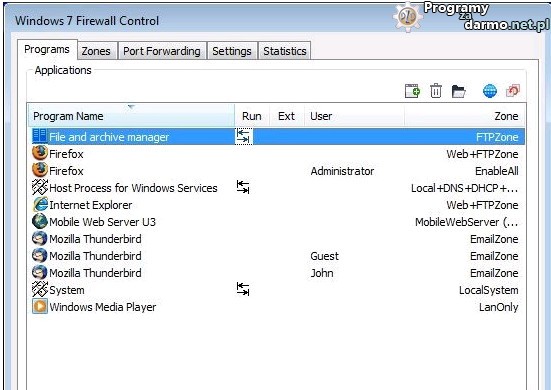Click the Run arrows icon in System row
Screen dimensions: 551x390
click(x=243, y=289)
